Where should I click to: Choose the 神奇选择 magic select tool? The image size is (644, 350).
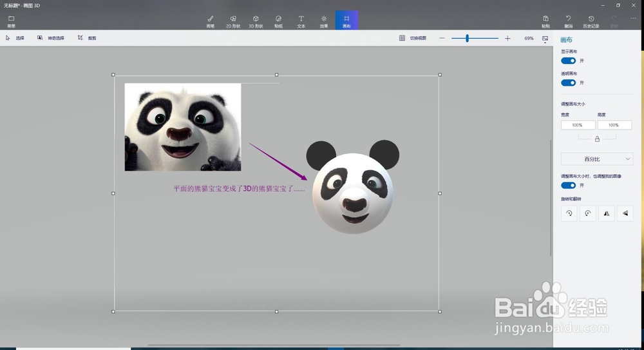(x=50, y=38)
